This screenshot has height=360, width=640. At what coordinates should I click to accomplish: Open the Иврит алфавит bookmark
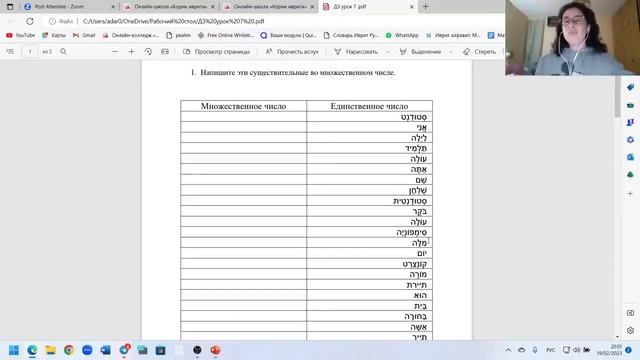tap(453, 36)
